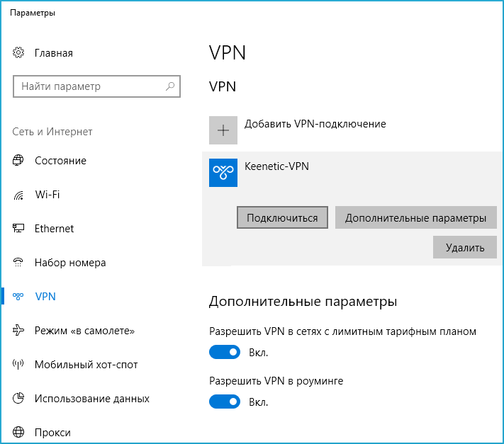Focus the Найти параметр search field
Image resolution: width=504 pixels, height=444 pixels.
click(x=89, y=86)
